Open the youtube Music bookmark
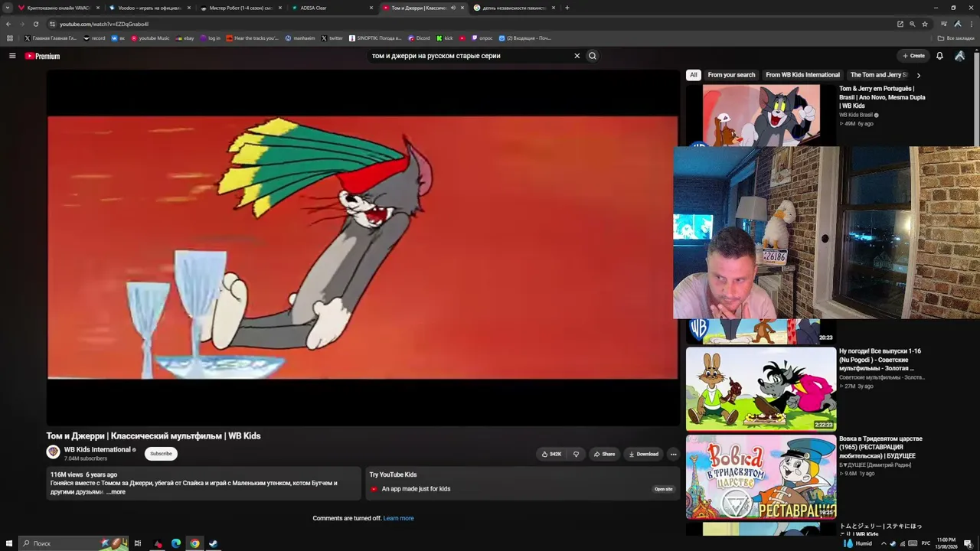The image size is (980, 551). [x=150, y=38]
